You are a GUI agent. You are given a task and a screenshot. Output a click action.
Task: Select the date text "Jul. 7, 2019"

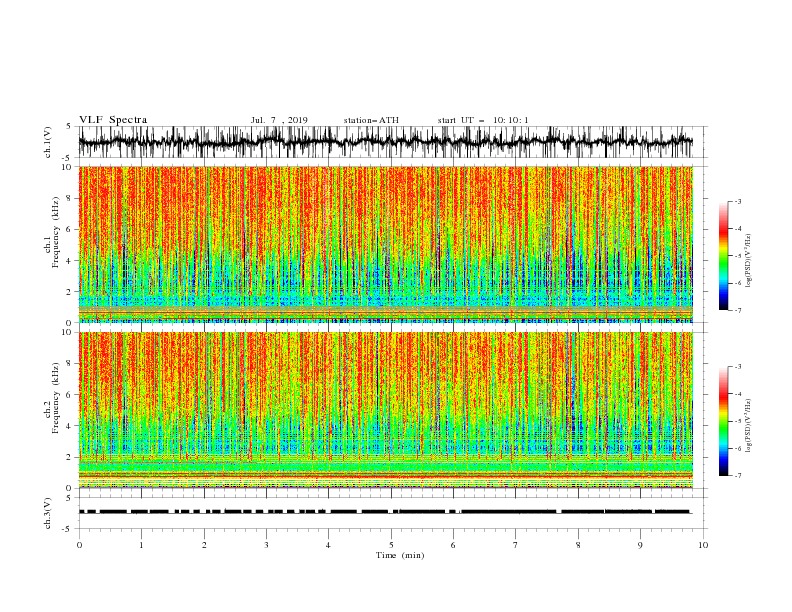[279, 120]
